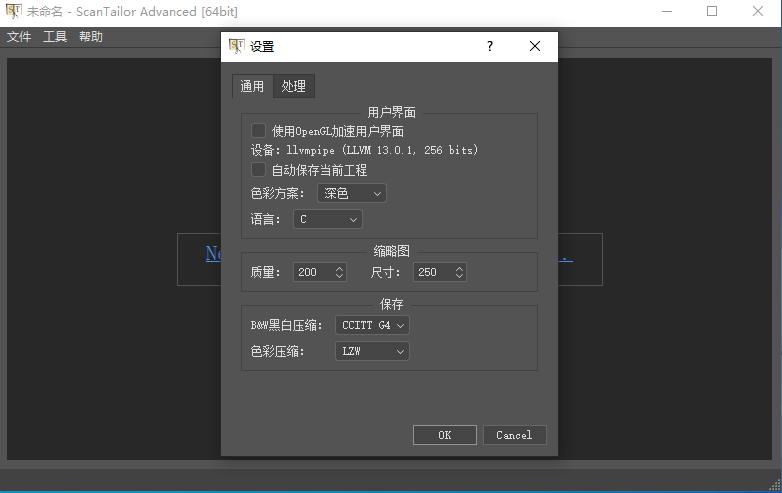This screenshot has width=782, height=493.
Task: Click the 质量 value field showing 200
Action: click(x=314, y=272)
